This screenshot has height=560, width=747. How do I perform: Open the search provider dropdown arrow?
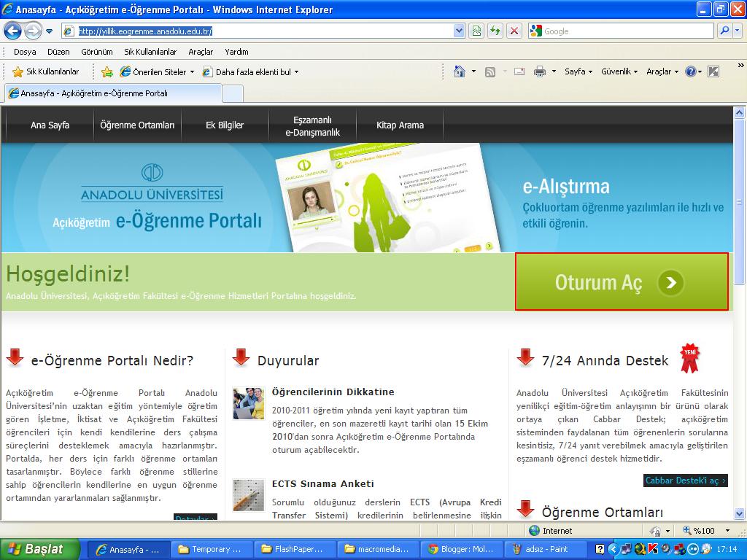coord(738,31)
